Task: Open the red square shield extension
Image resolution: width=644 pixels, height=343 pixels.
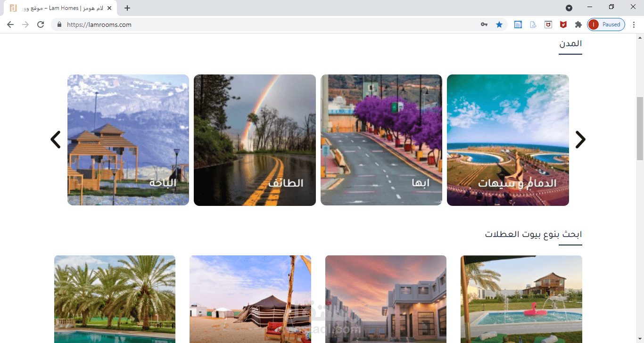Action: (548, 24)
